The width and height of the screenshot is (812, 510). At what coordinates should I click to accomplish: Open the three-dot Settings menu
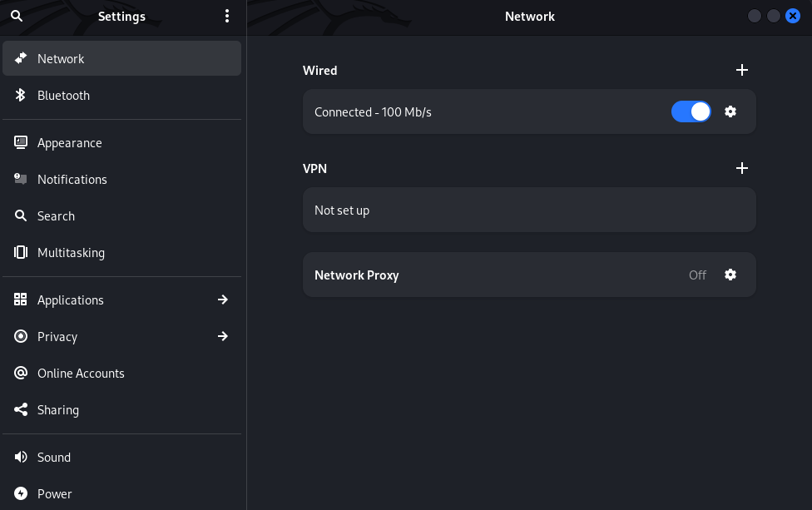click(227, 16)
